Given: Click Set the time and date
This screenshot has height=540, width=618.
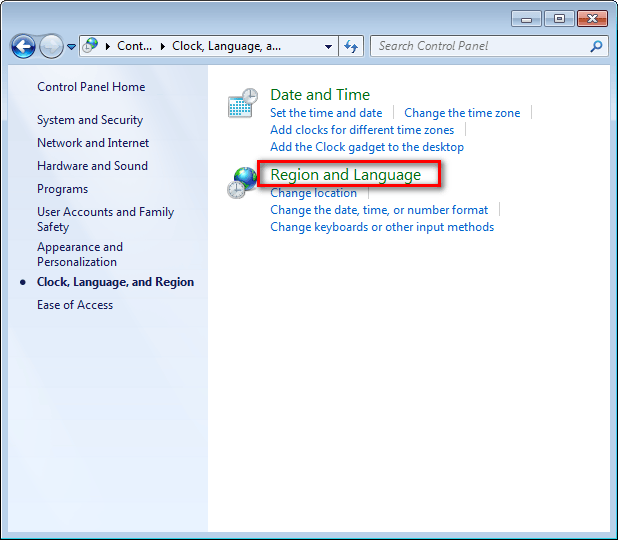Looking at the screenshot, I should pos(326,113).
